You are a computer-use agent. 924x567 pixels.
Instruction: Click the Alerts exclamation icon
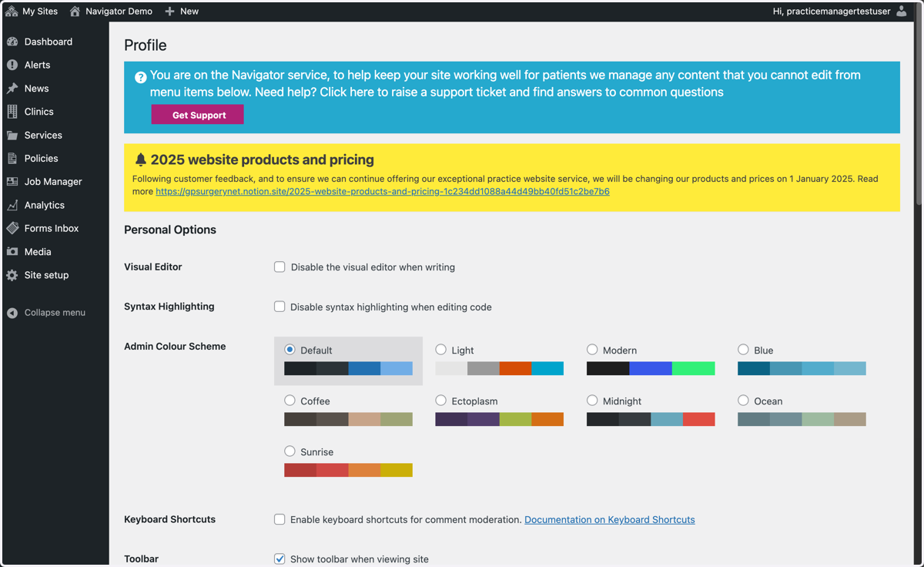(12, 65)
